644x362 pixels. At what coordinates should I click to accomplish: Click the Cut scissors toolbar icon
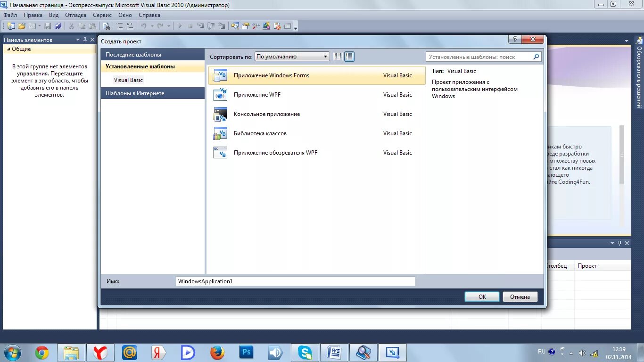click(71, 26)
